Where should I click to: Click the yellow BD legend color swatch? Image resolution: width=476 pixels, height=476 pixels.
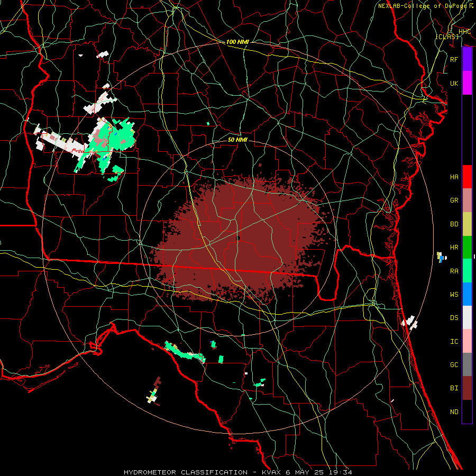coord(467,224)
